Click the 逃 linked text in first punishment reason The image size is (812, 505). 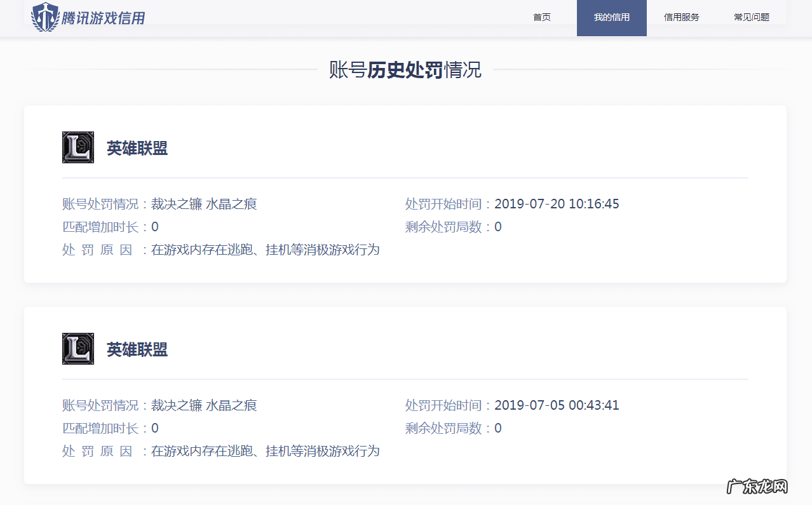235,250
